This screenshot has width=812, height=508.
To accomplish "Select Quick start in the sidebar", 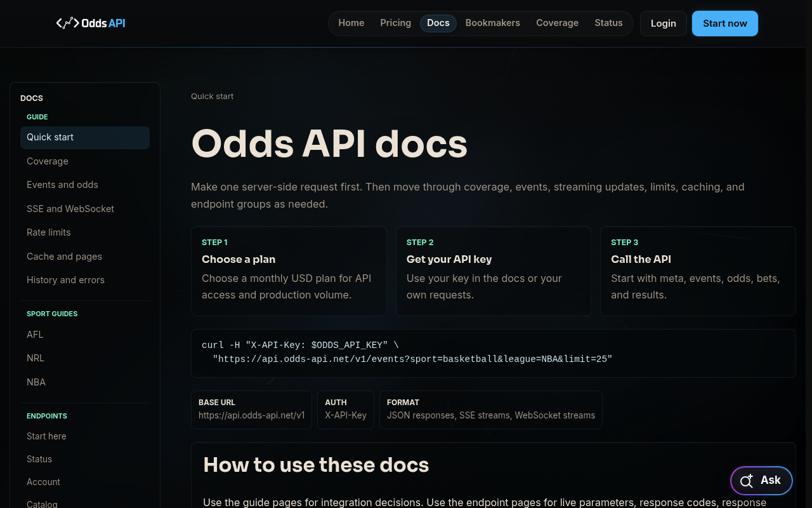I will pyautogui.click(x=85, y=138).
